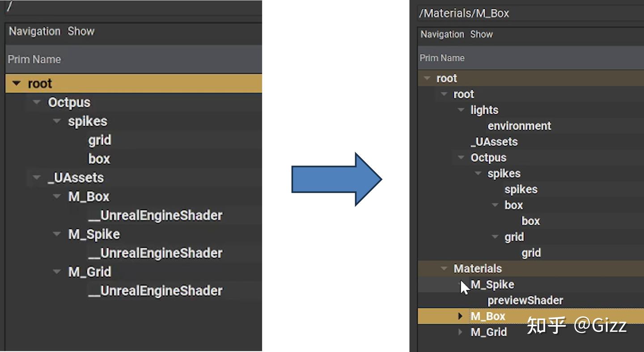Select the lights prim row
This screenshot has width=644, height=352.
pos(484,110)
